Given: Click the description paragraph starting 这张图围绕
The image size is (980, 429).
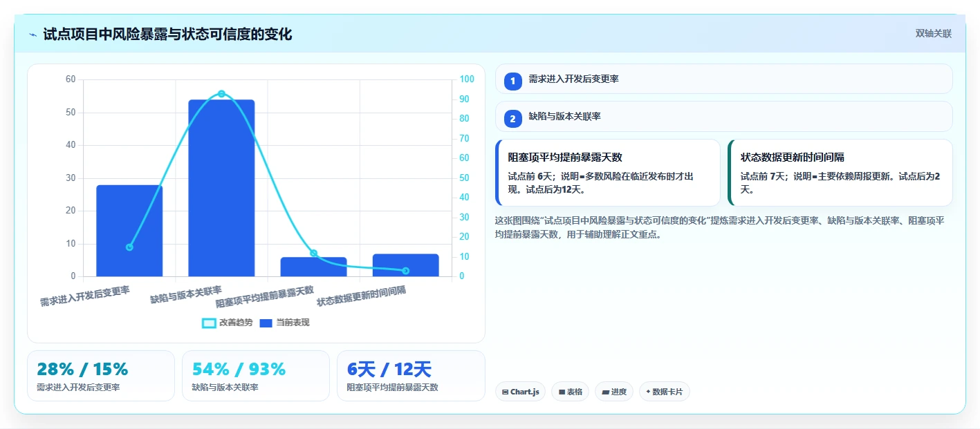Looking at the screenshot, I should [x=720, y=227].
